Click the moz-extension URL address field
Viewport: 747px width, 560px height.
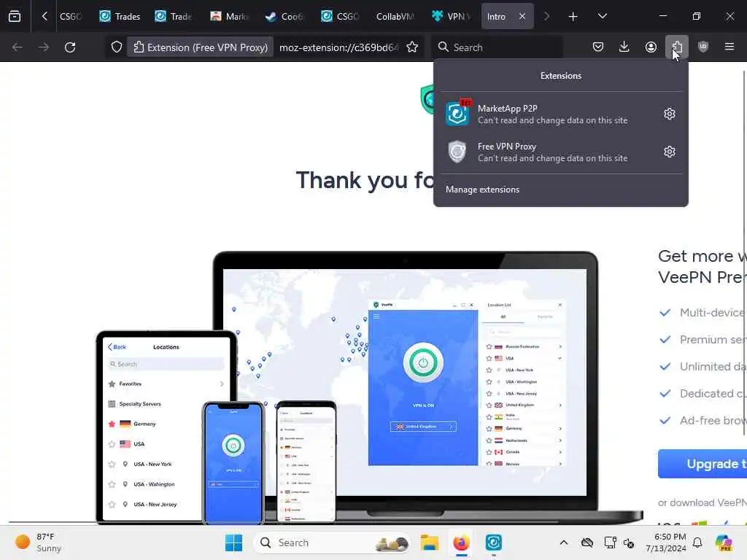click(338, 47)
